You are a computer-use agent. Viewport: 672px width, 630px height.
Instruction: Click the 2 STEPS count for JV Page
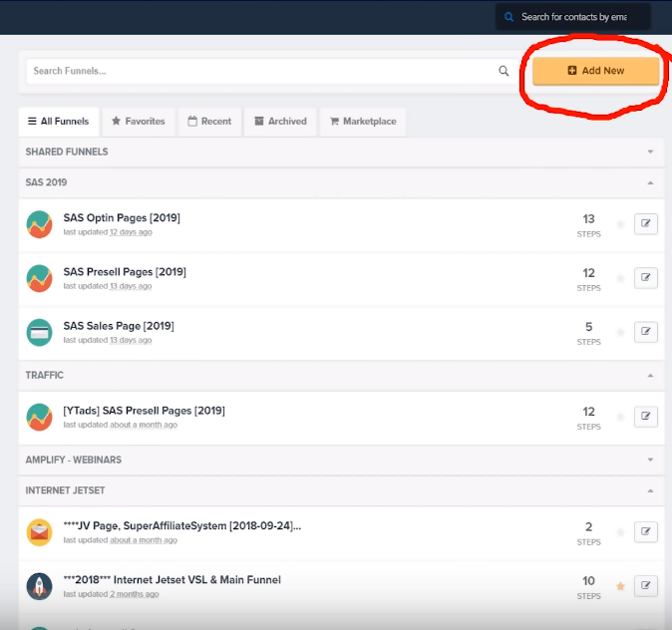coord(589,534)
